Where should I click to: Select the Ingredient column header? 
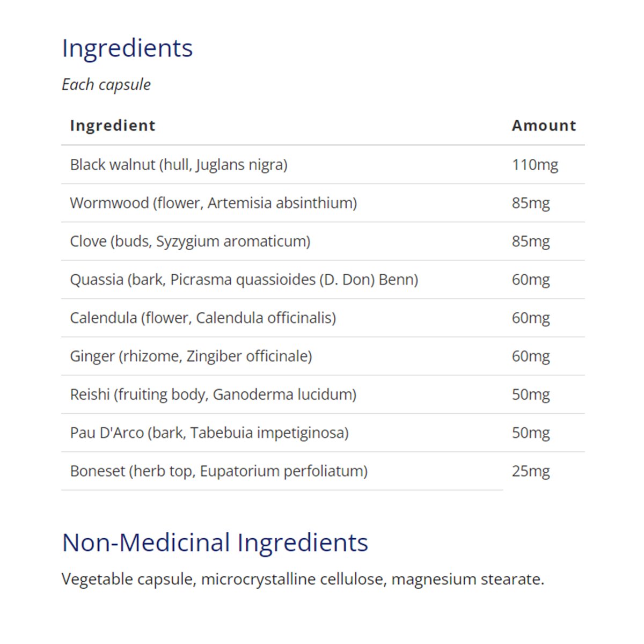[113, 126]
